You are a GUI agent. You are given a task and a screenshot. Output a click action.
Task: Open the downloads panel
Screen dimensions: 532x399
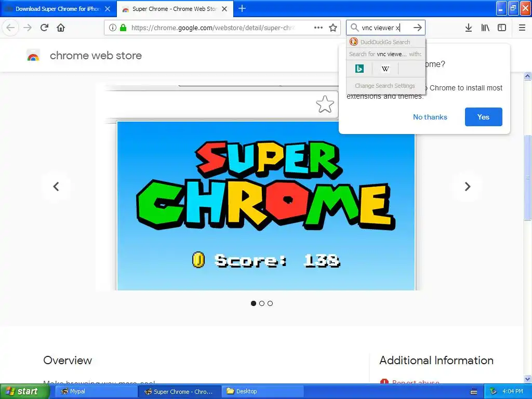469,28
